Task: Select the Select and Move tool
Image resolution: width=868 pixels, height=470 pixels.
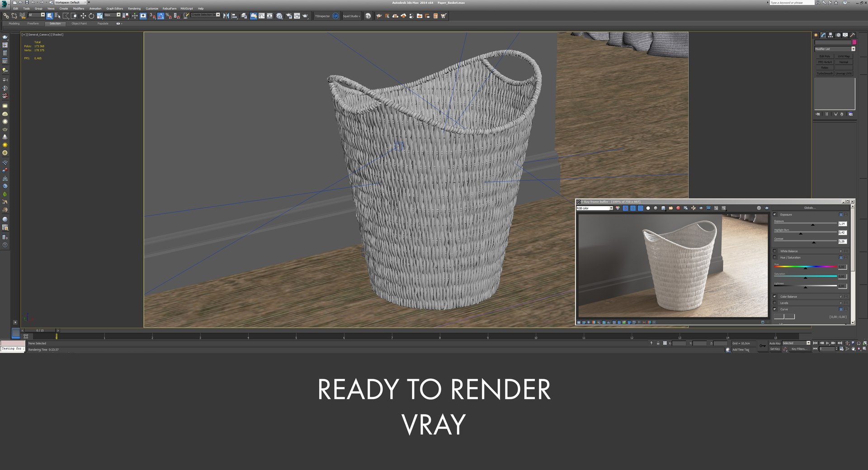Action: coord(83,16)
